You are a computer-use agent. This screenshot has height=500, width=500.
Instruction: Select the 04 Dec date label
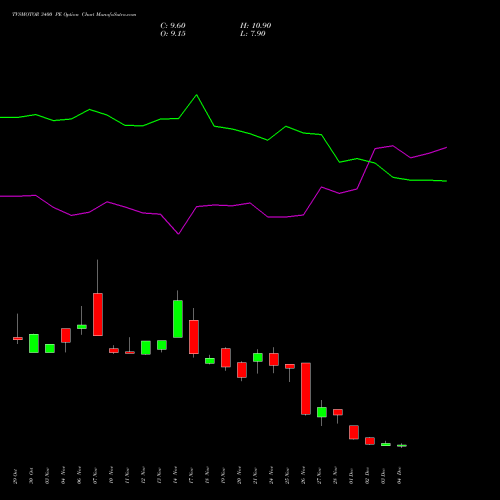click(399, 476)
